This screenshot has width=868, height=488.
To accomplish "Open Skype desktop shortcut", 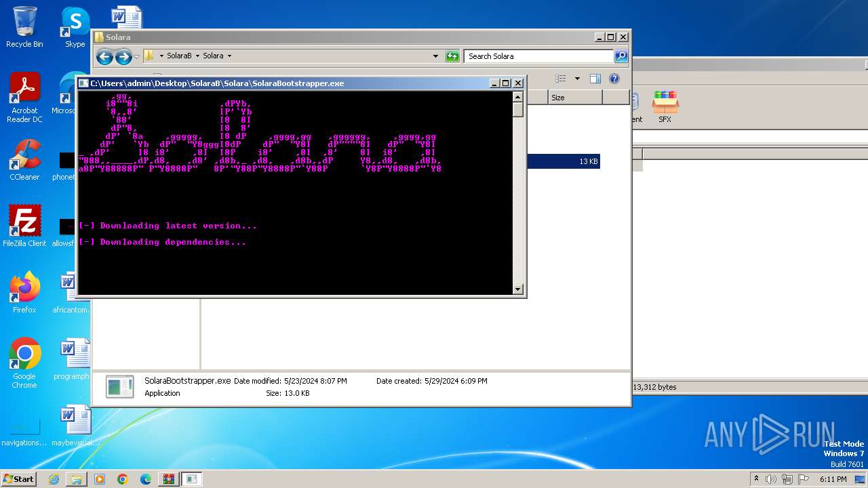I will pos(75,27).
